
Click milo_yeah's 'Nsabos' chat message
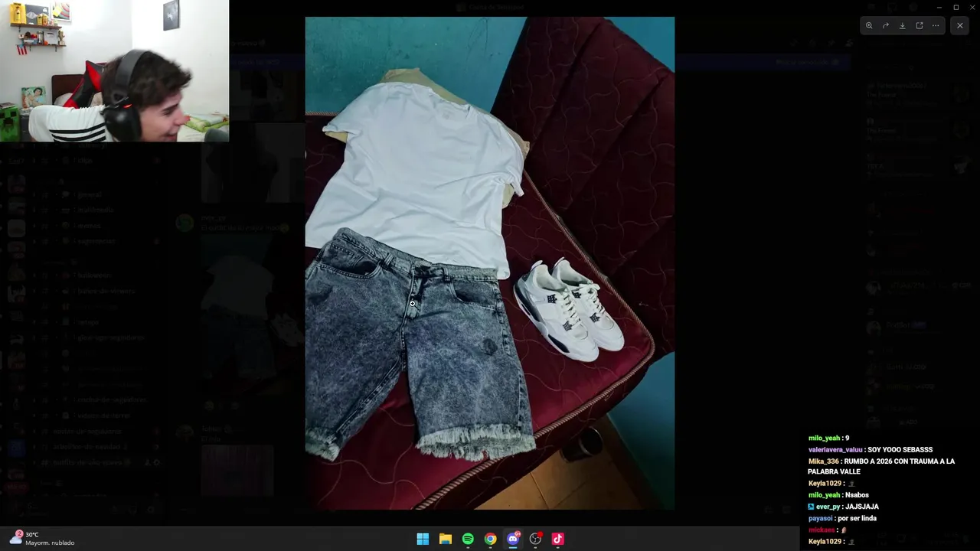tap(857, 495)
